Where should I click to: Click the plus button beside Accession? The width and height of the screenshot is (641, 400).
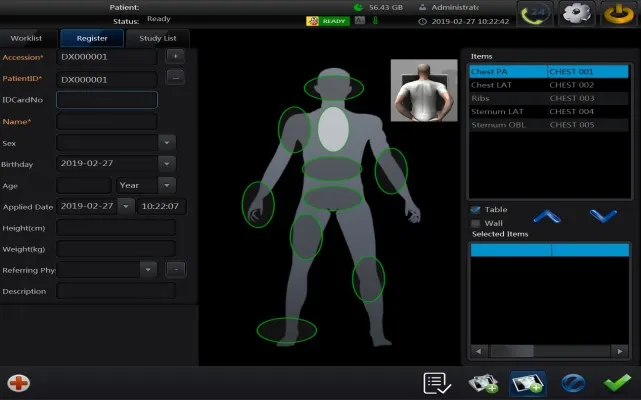175,57
